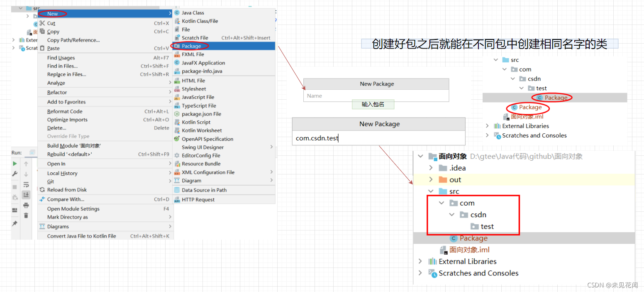Screen dimensions: 644x292
Task: Open the Swing UI Designer submenu arrow
Action: [x=272, y=147]
